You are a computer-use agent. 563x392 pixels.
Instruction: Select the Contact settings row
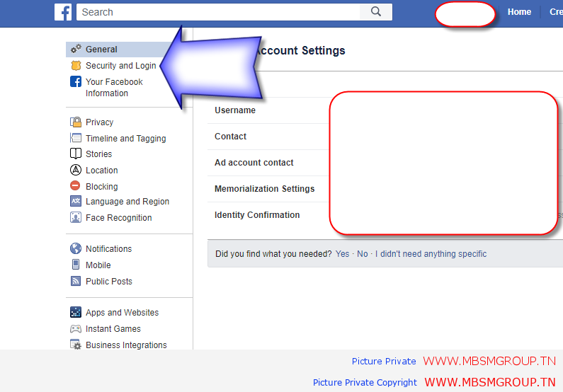pos(385,137)
